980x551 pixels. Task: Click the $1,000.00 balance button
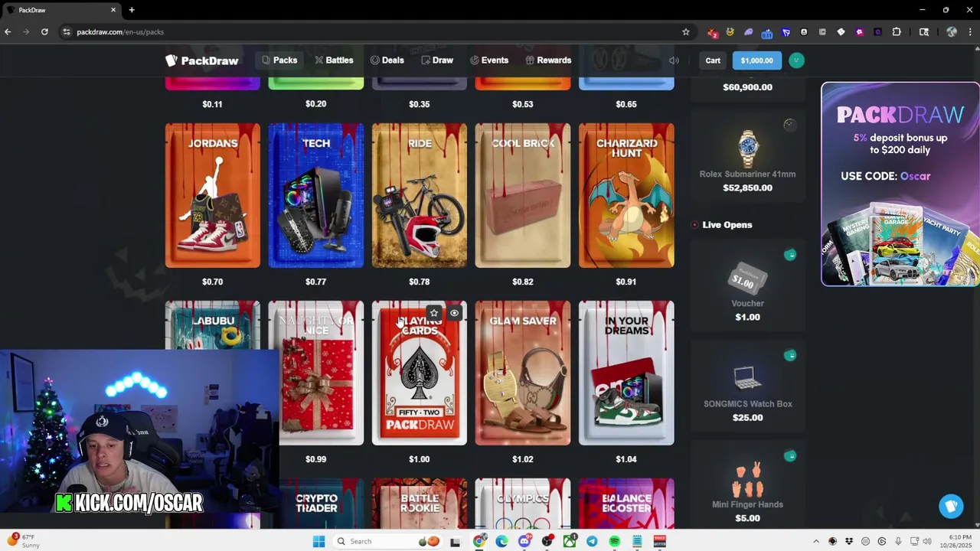point(756,60)
